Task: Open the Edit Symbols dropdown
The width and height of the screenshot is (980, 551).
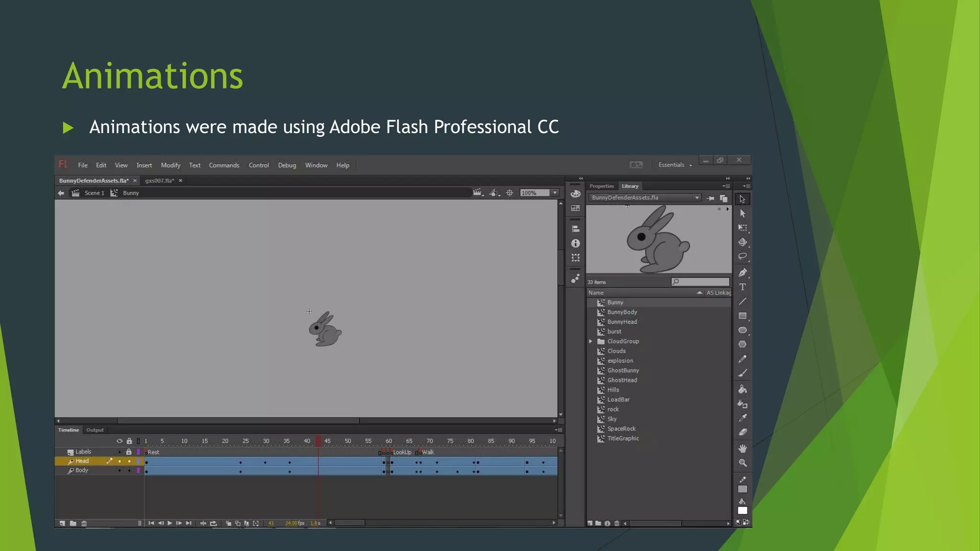Action: 495,193
